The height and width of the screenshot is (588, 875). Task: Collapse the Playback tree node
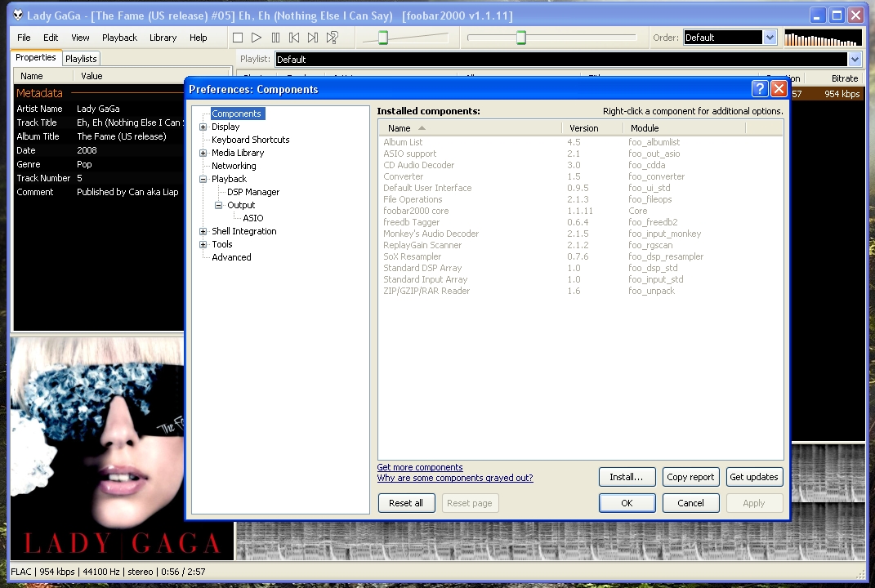[x=203, y=179]
